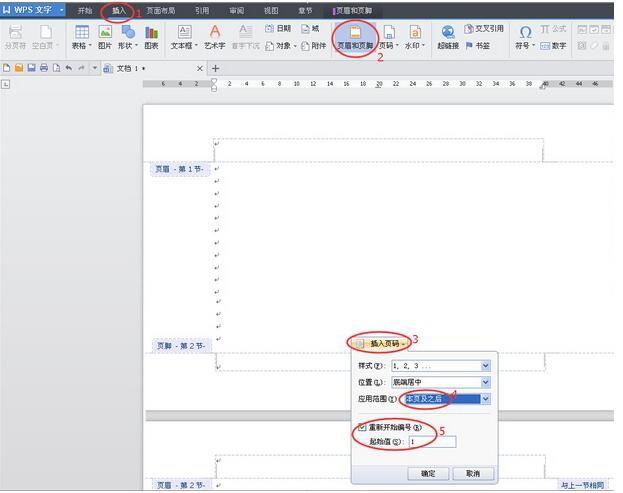623x493 pixels.
Task: Insert a 超链接 hyperlink
Action: pos(448,37)
